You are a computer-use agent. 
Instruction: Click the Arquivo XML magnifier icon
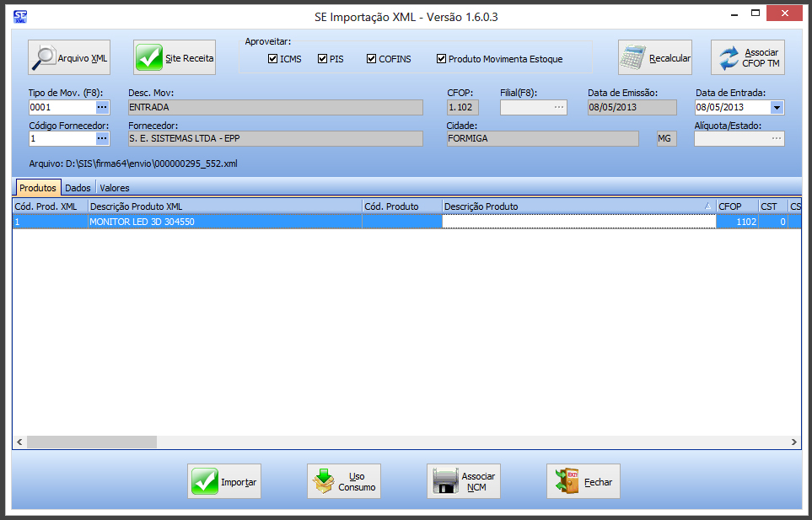[44, 57]
